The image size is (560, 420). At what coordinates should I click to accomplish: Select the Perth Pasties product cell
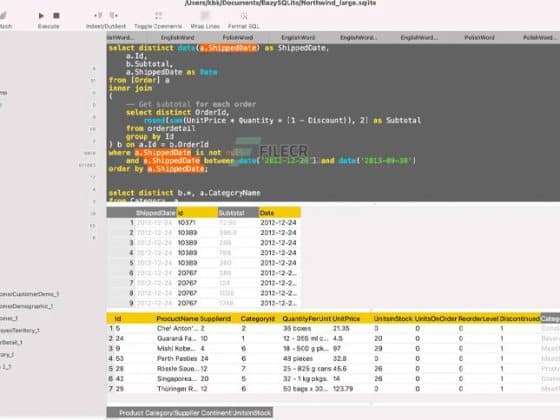click(x=178, y=358)
